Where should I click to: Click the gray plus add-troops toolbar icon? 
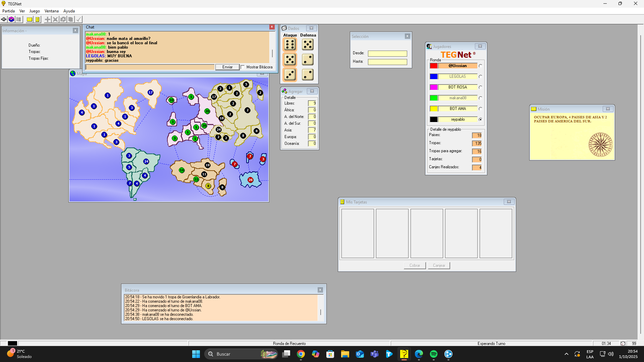(48, 19)
